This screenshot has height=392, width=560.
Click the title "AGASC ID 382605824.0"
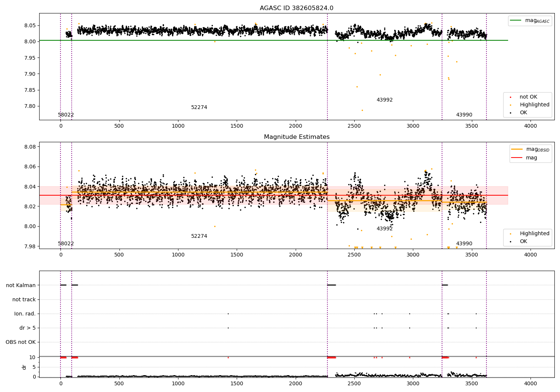click(x=296, y=8)
